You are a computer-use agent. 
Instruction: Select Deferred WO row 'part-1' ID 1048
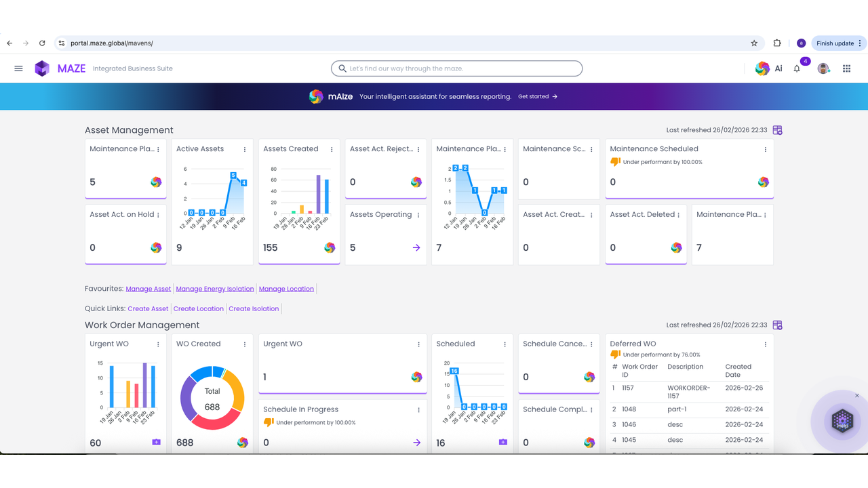[x=688, y=409]
